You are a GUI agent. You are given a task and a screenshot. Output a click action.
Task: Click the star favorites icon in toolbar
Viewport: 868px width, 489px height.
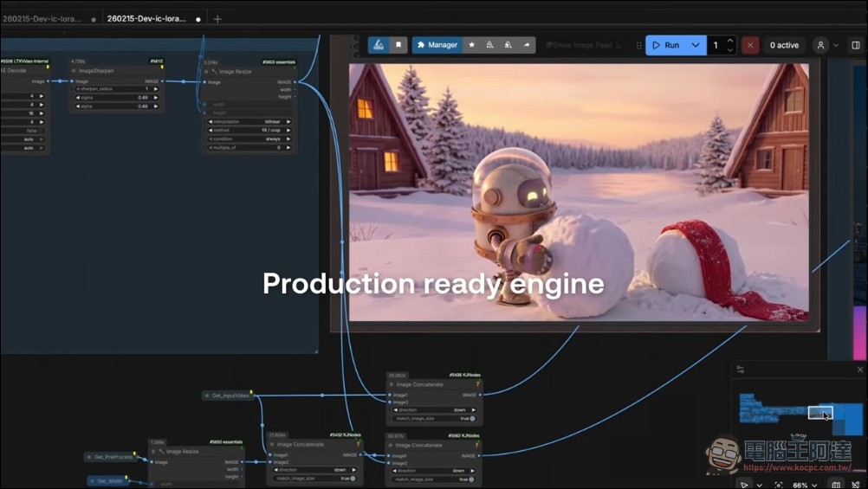pyautogui.click(x=472, y=45)
